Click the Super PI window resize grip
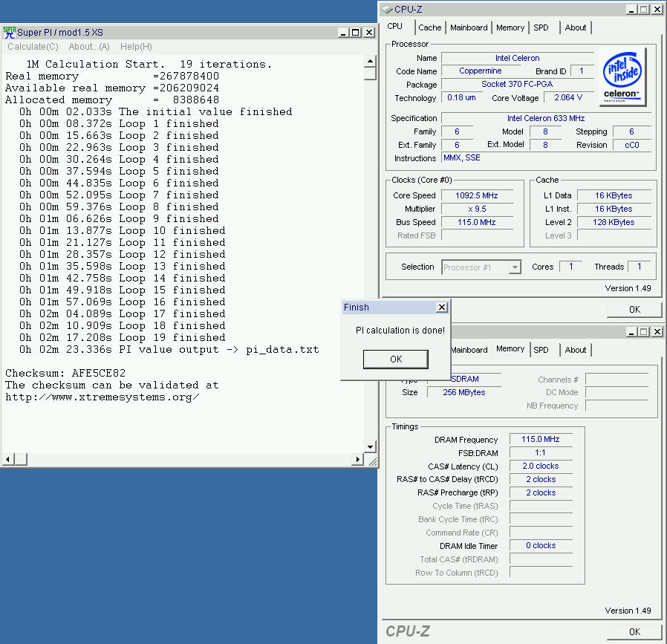 (372, 461)
